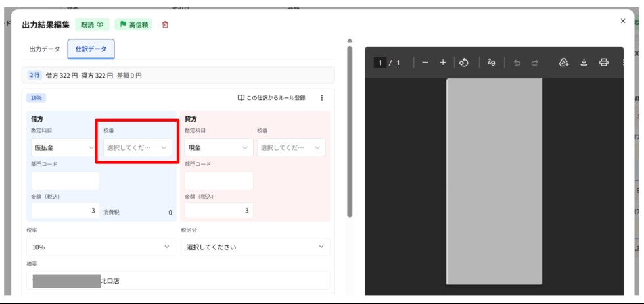Open the three-dot more options menu
This screenshot has height=304, width=644.
[321, 98]
